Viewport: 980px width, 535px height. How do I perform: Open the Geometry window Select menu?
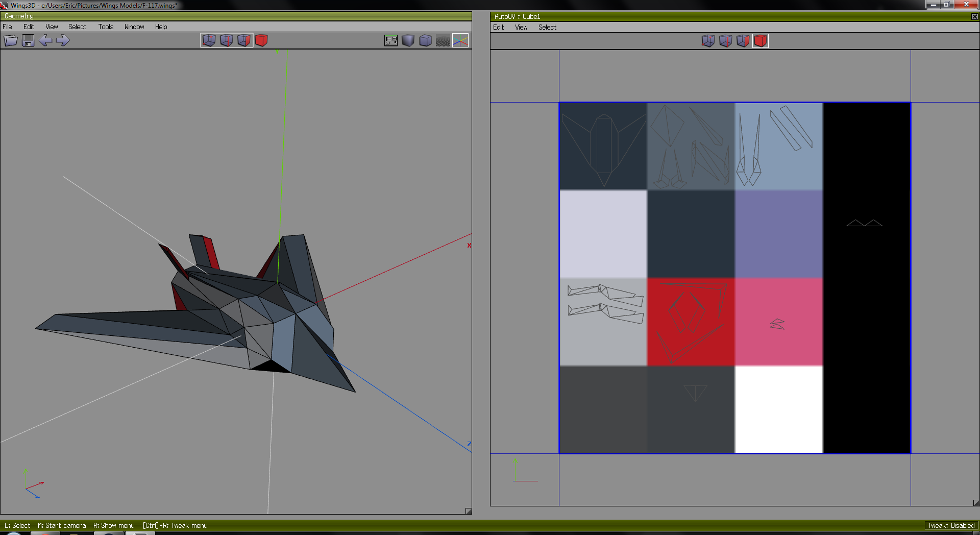pos(78,27)
